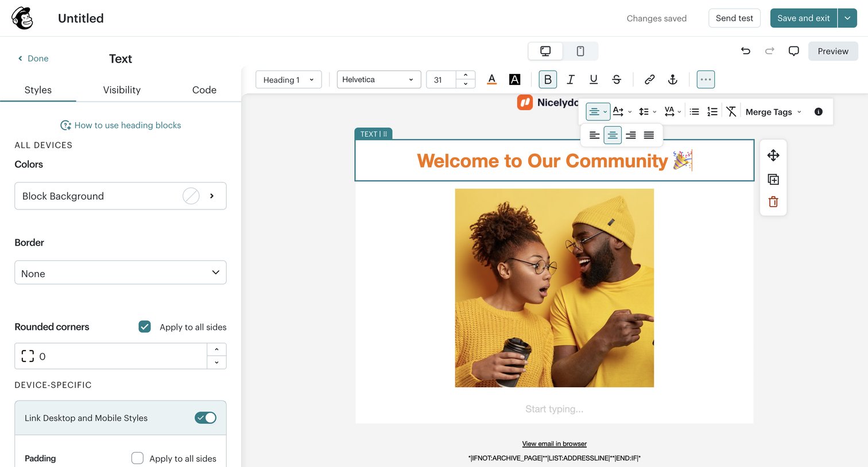Click the toolbar info icon
Viewport: 868px width, 467px height.
(819, 112)
